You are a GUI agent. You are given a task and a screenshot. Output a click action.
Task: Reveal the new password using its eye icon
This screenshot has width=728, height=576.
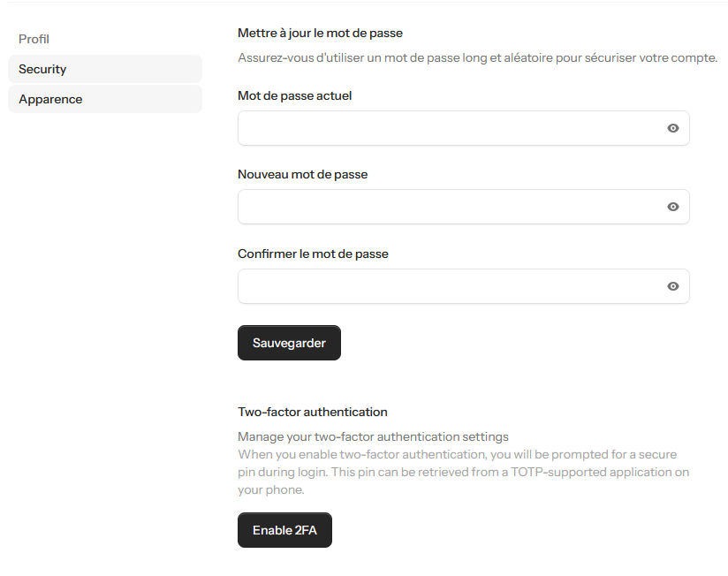pos(673,207)
